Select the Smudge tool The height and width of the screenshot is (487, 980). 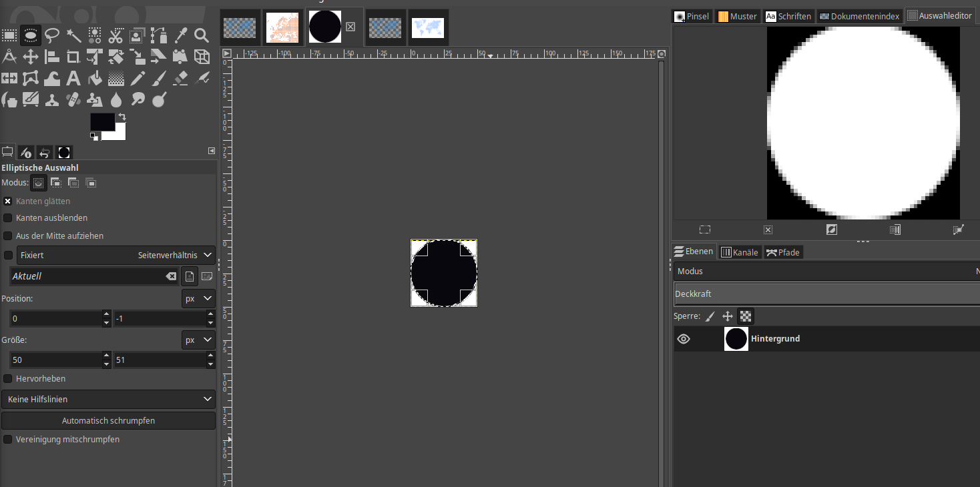[x=138, y=99]
